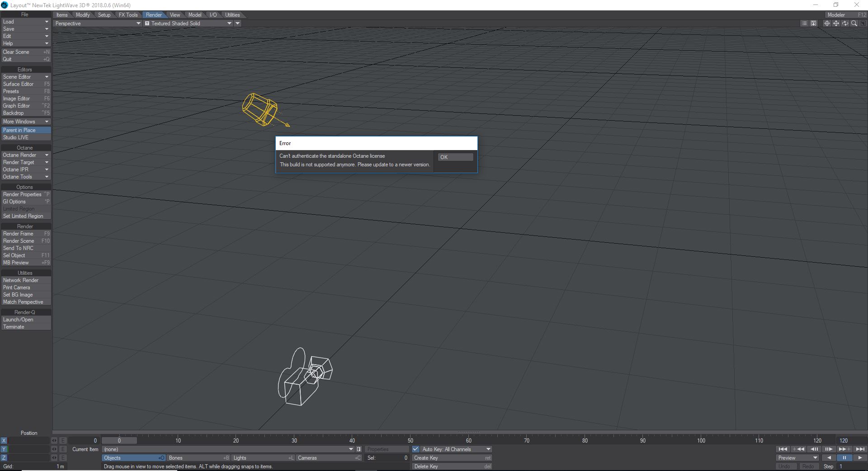Expand the More Windows dropdown
Viewport: 868px width, 471px height.
pos(26,122)
